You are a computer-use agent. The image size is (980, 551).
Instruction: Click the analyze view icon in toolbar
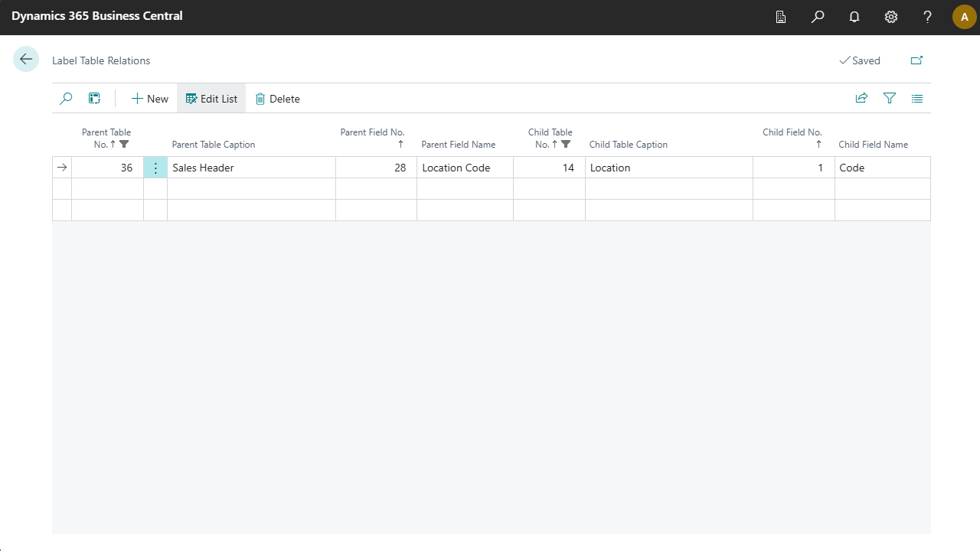coord(94,99)
